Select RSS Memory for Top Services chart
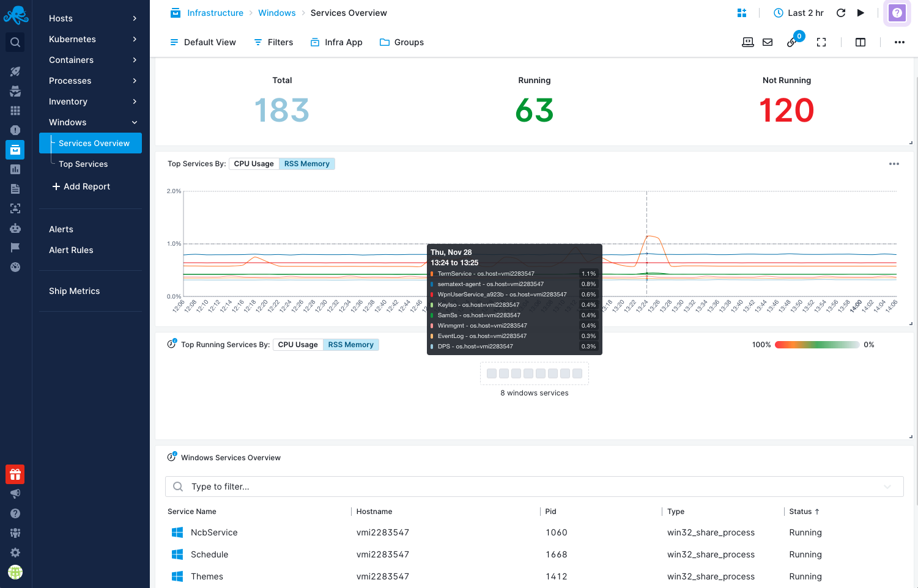918x588 pixels. [x=307, y=164]
